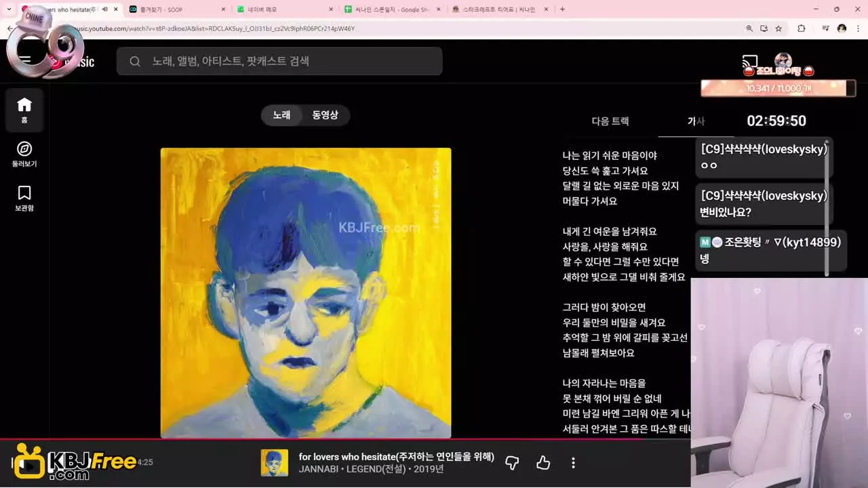This screenshot has height=488, width=868.
Task: Click the 02:59:50 stream timer
Action: [x=776, y=121]
